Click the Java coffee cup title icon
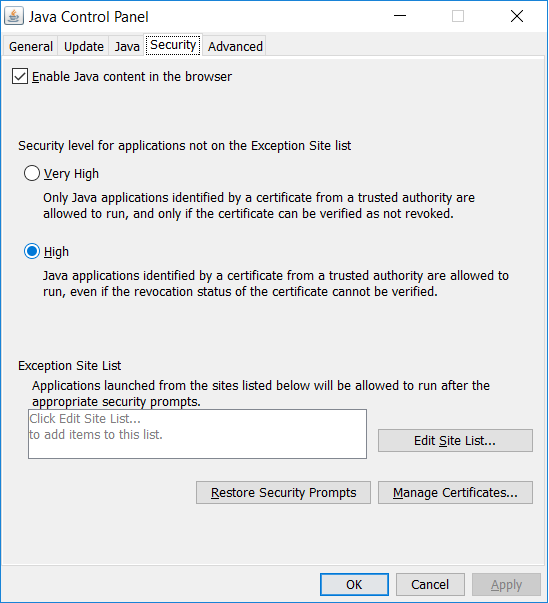The height and width of the screenshot is (603, 549). 14,16
